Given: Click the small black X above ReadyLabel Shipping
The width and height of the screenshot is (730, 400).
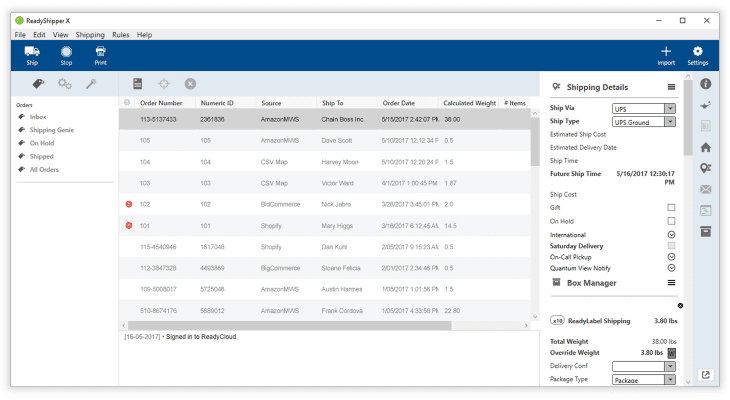Looking at the screenshot, I should [x=680, y=306].
